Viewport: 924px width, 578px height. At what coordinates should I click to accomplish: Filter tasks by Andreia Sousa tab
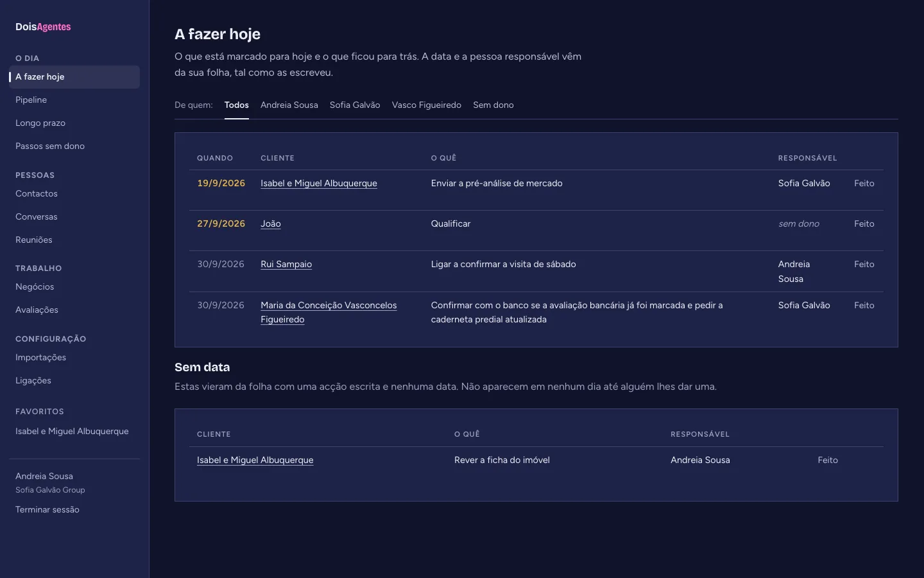(x=289, y=105)
